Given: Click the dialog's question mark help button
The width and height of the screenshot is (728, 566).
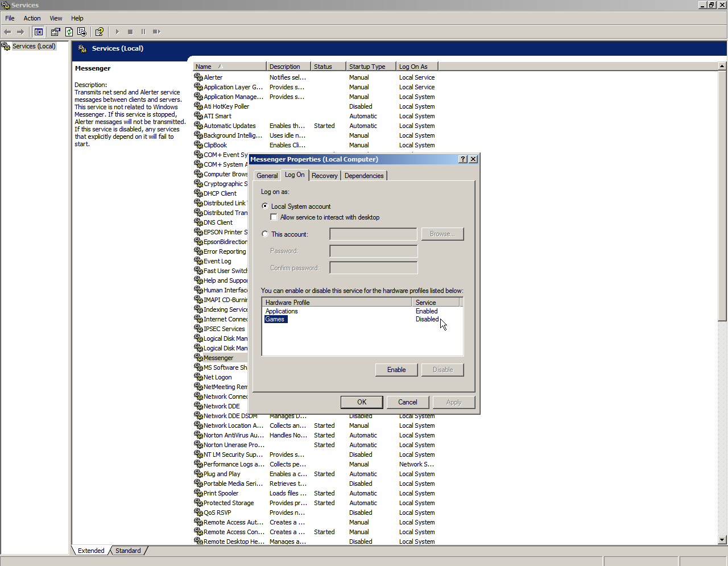Looking at the screenshot, I should click(463, 159).
